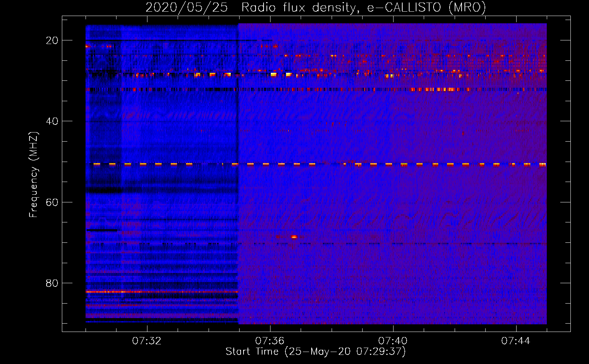
Task: Click the bright red burst near 68 MHz
Action: (294, 237)
